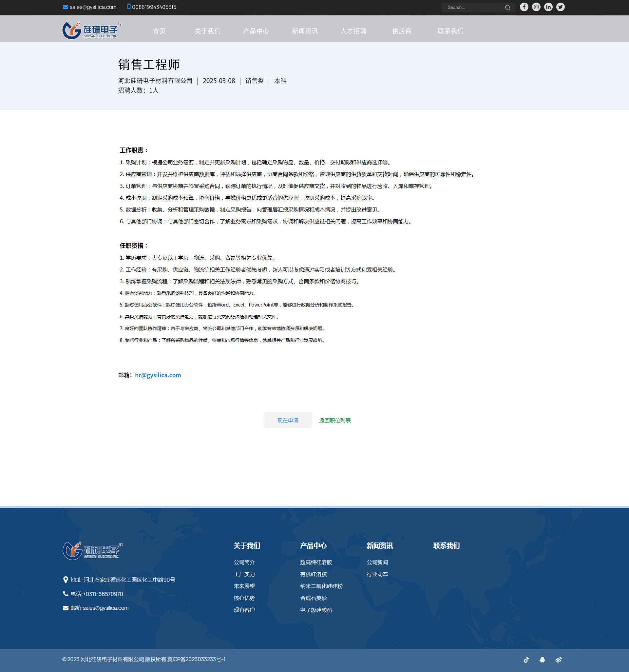Open footer link 超高纯硅溶胶
The image size is (629, 672).
316,562
